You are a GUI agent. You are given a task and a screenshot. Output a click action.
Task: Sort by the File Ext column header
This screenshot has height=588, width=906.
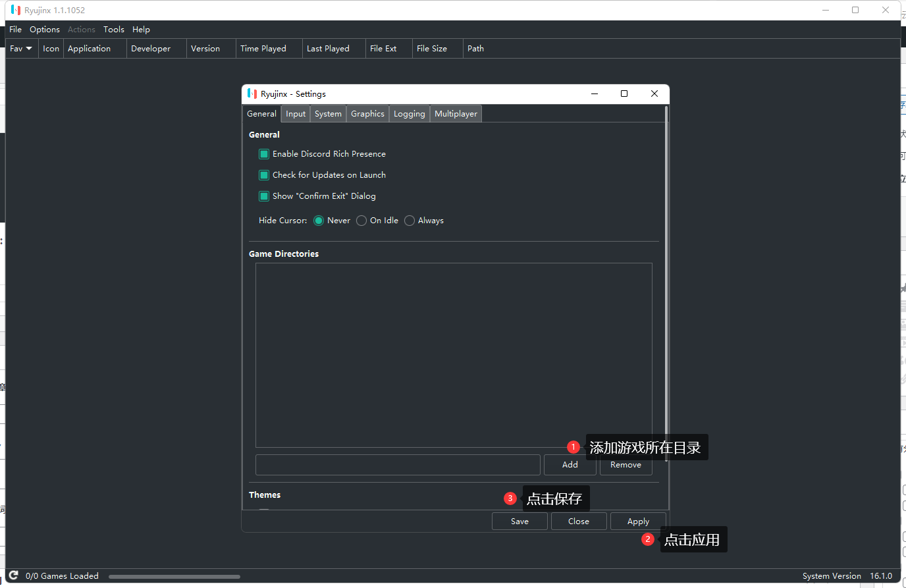pyautogui.click(x=389, y=49)
